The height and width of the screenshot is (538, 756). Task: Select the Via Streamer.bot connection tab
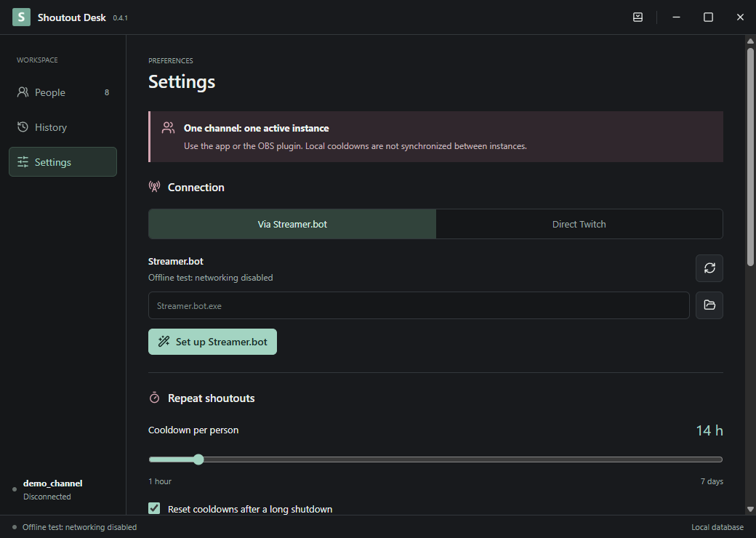coord(292,224)
